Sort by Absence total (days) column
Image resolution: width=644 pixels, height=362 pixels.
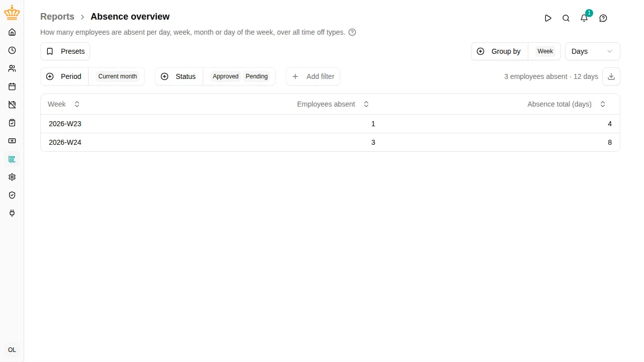[567, 104]
